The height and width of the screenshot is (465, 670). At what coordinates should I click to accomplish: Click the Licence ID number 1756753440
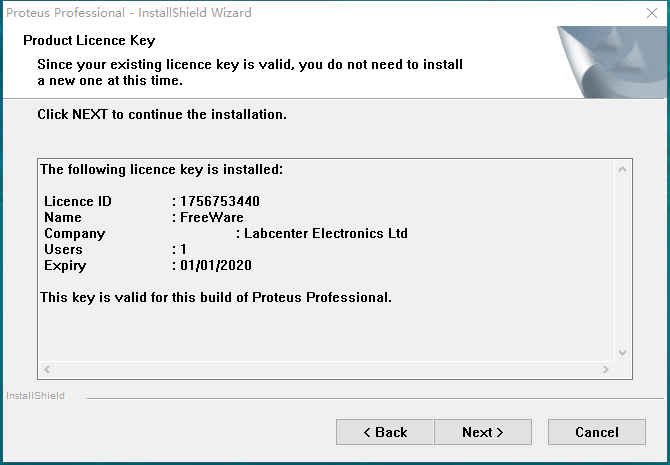[x=219, y=201]
